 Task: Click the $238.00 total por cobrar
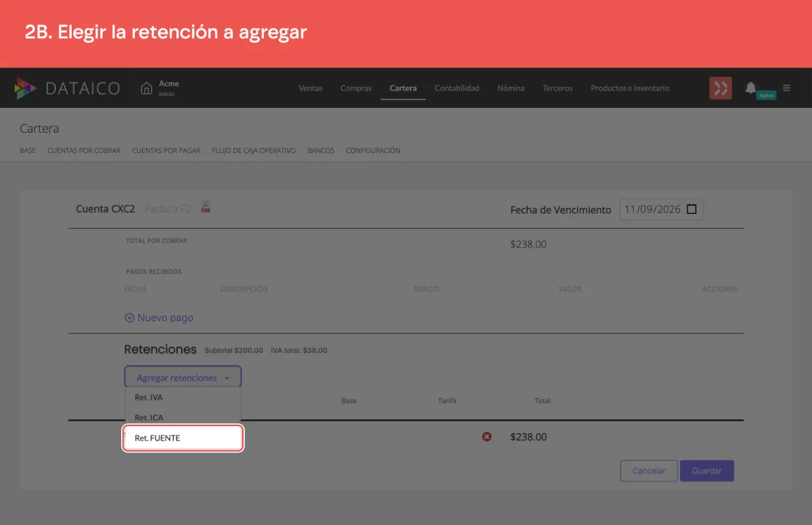click(528, 244)
